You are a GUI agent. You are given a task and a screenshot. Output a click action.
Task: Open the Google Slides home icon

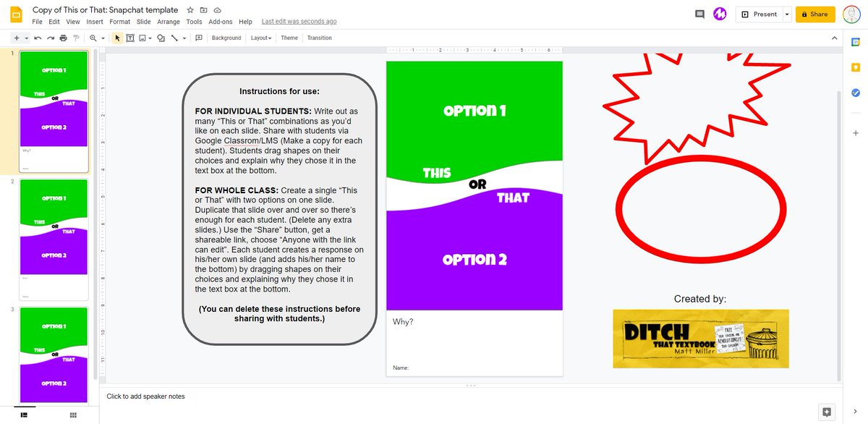tap(17, 14)
